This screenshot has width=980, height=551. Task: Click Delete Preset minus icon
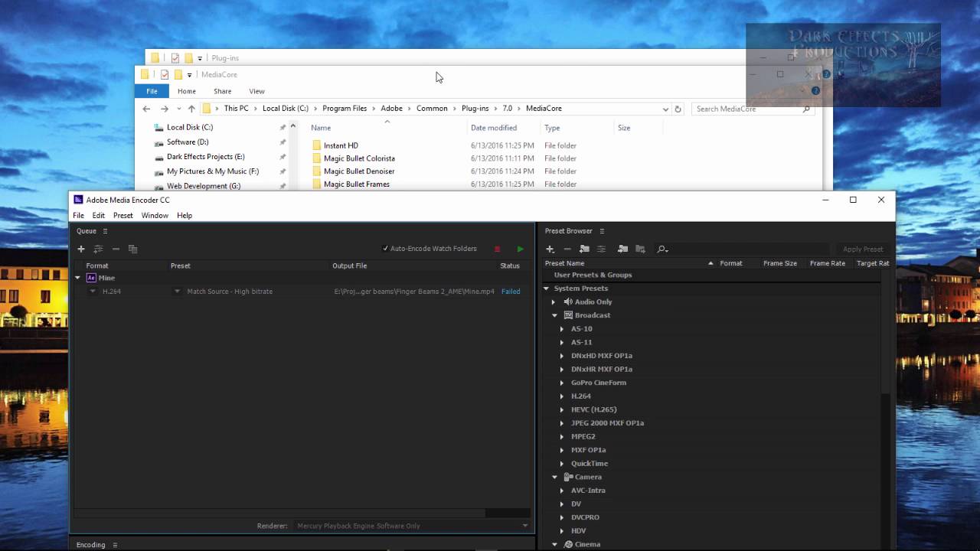coord(567,249)
